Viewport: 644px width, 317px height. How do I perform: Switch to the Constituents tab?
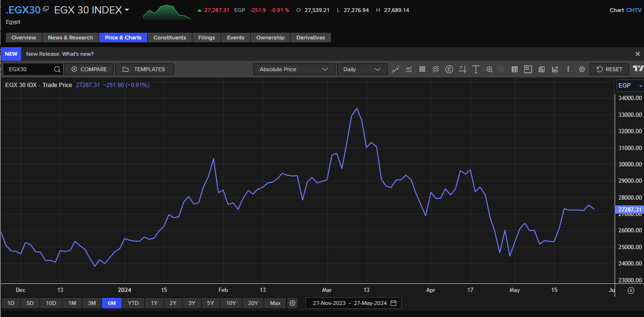(170, 38)
